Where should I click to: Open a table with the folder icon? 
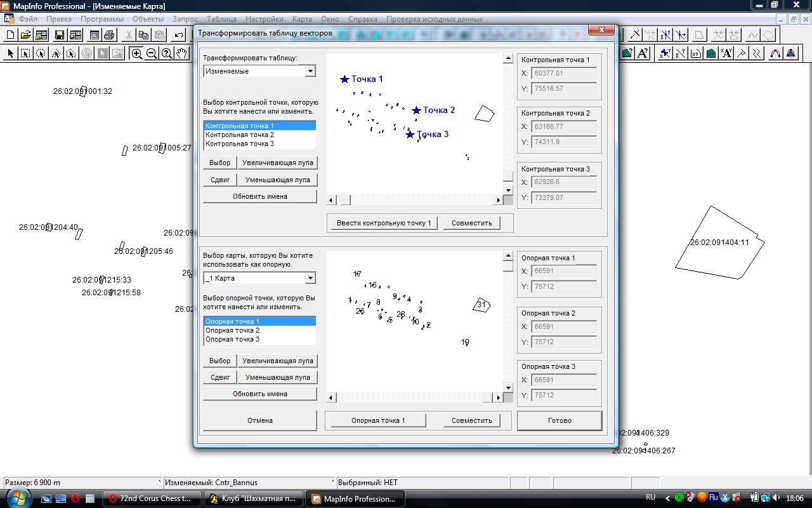click(25, 35)
